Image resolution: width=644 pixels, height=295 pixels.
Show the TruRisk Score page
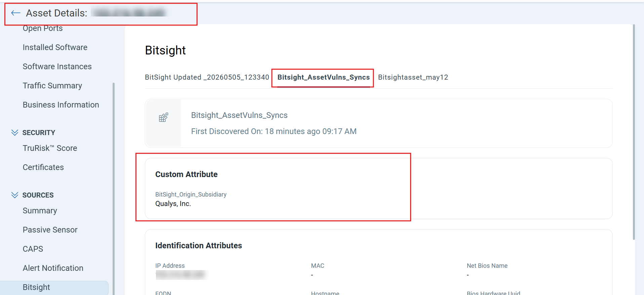50,148
